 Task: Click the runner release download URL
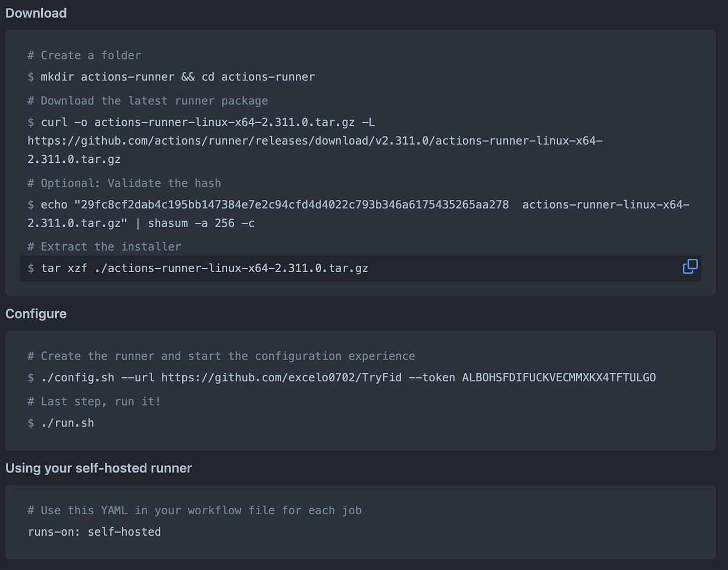(315, 150)
